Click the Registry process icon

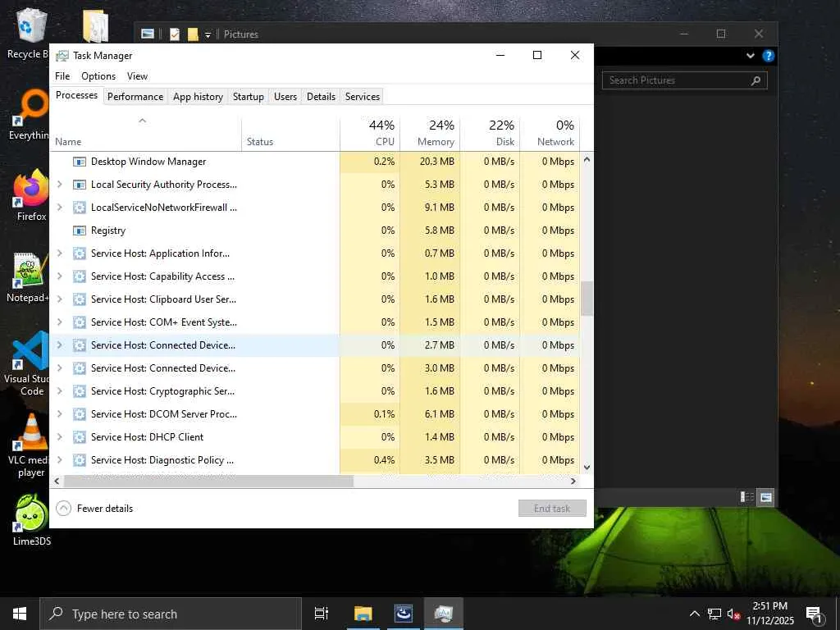(80, 231)
